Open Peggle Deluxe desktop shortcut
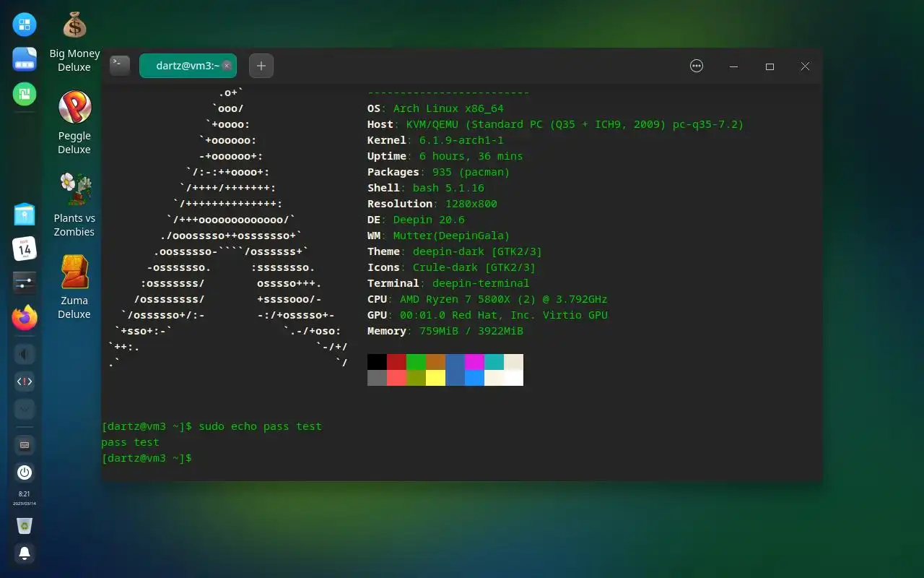Screen dimensions: 924x578 click(74, 123)
